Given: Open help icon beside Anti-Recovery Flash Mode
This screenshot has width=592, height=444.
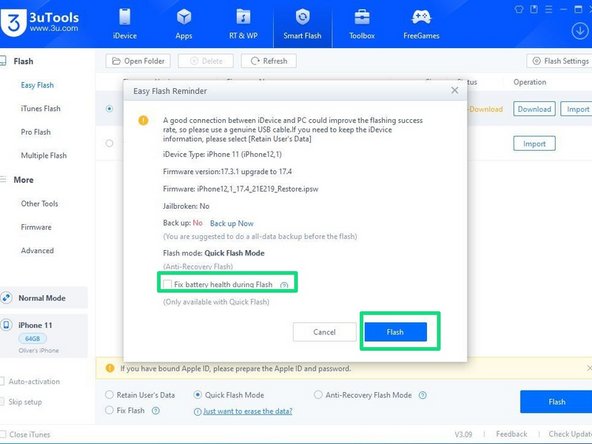Looking at the screenshot, I should [423, 395].
